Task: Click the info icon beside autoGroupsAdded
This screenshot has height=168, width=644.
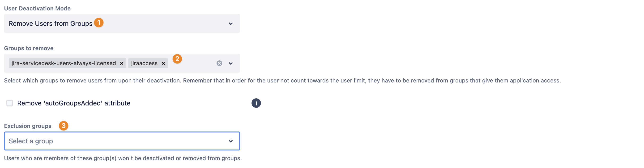Action: pyautogui.click(x=256, y=103)
